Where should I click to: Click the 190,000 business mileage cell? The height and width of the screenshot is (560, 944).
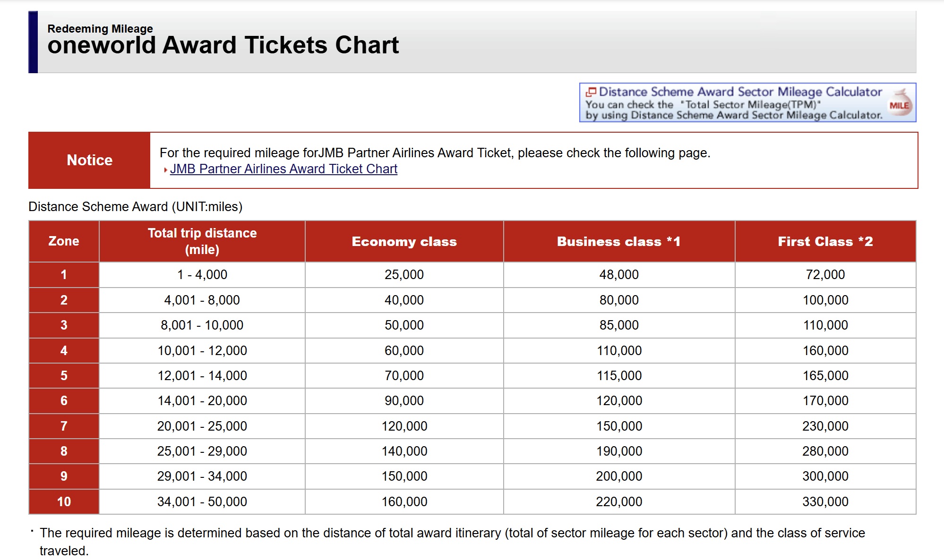pyautogui.click(x=619, y=451)
